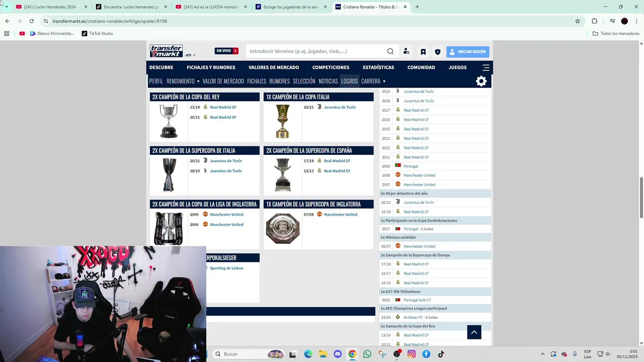Open the EN VIVO live scores button

click(x=226, y=51)
